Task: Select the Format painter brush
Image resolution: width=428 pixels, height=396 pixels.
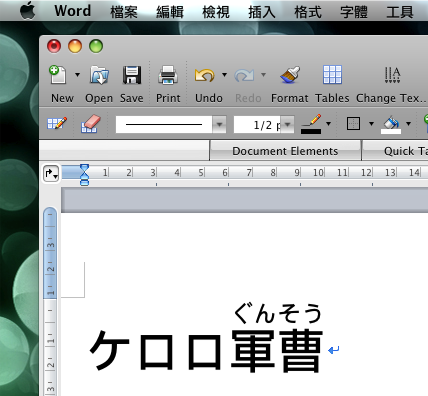Action: click(290, 75)
